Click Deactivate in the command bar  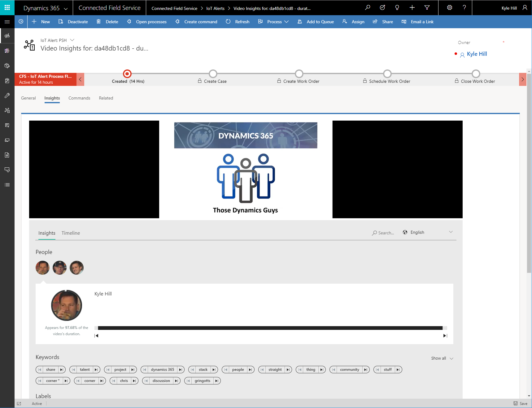pos(73,22)
